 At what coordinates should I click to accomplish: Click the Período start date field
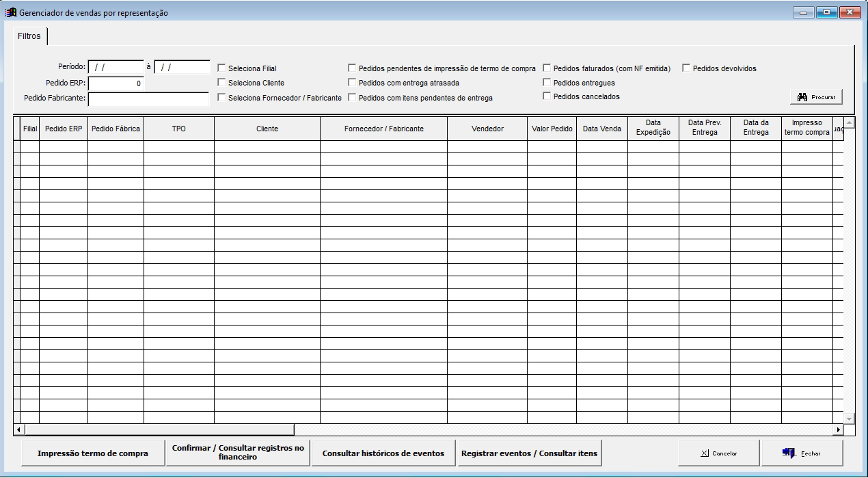(116, 67)
